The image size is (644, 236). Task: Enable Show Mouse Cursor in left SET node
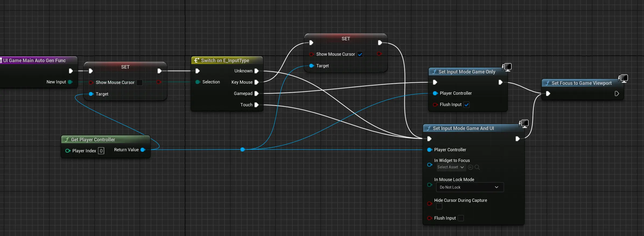(x=139, y=82)
